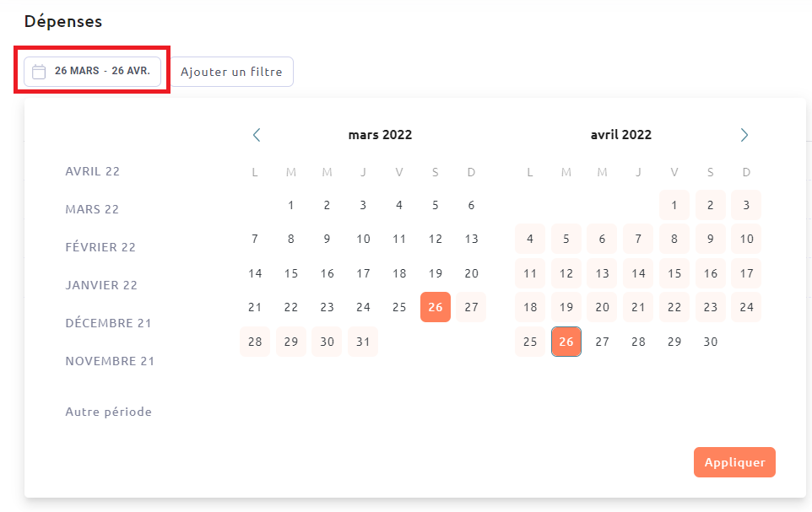Apply the date range with Appliquer
Screen dimensions: 812x512
click(734, 462)
